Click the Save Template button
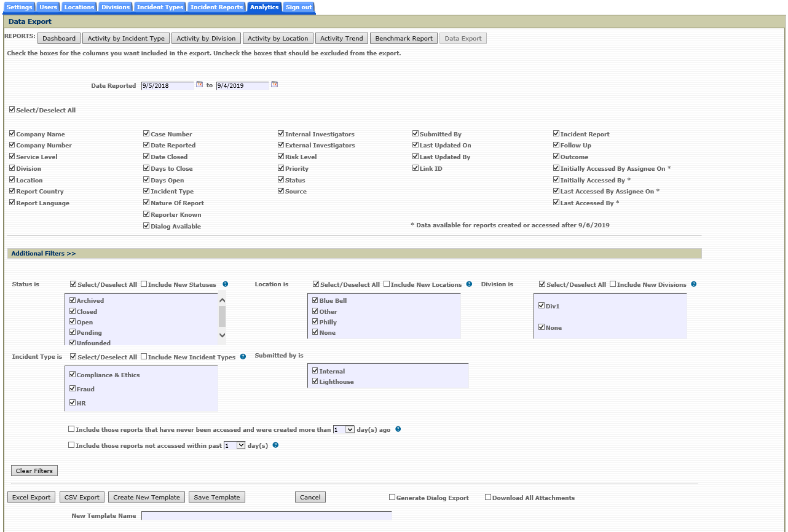 tap(217, 497)
